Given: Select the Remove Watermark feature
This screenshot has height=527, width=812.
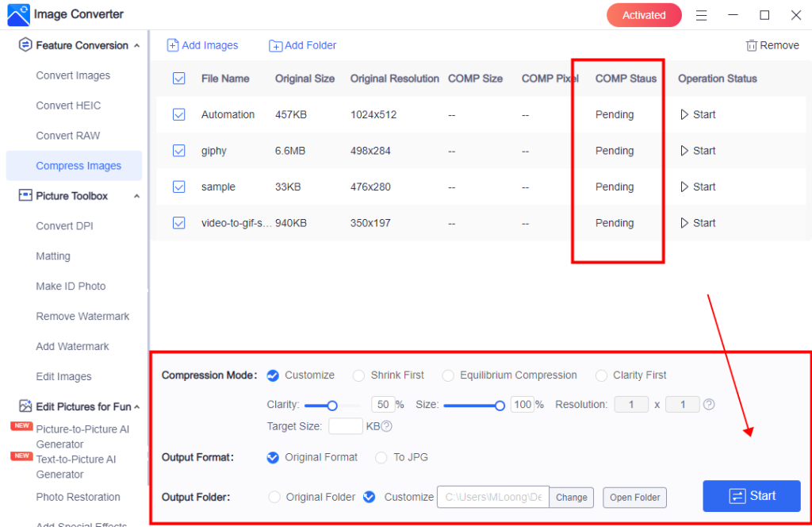Looking at the screenshot, I should pyautogui.click(x=82, y=316).
